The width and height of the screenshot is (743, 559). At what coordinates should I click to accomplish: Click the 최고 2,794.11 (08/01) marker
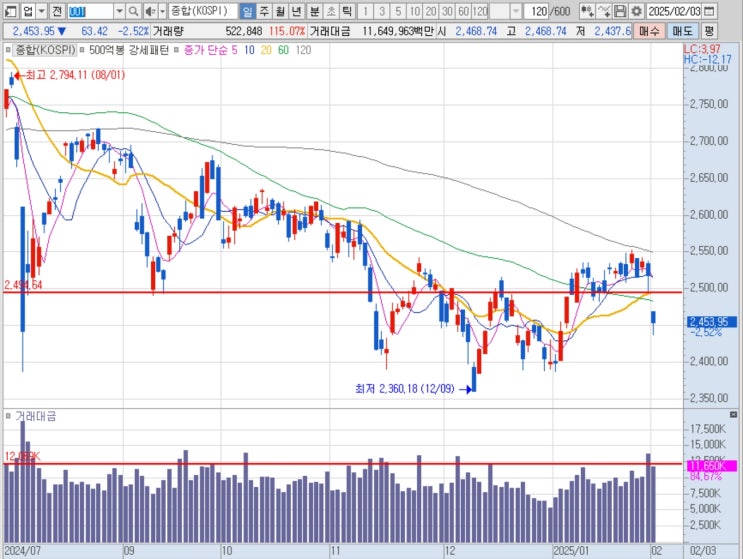71,75
